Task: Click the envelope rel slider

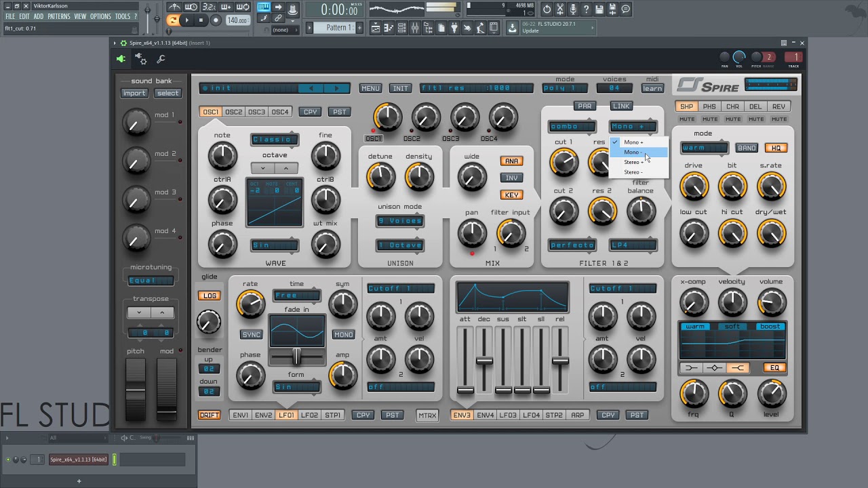Action: pyautogui.click(x=560, y=361)
